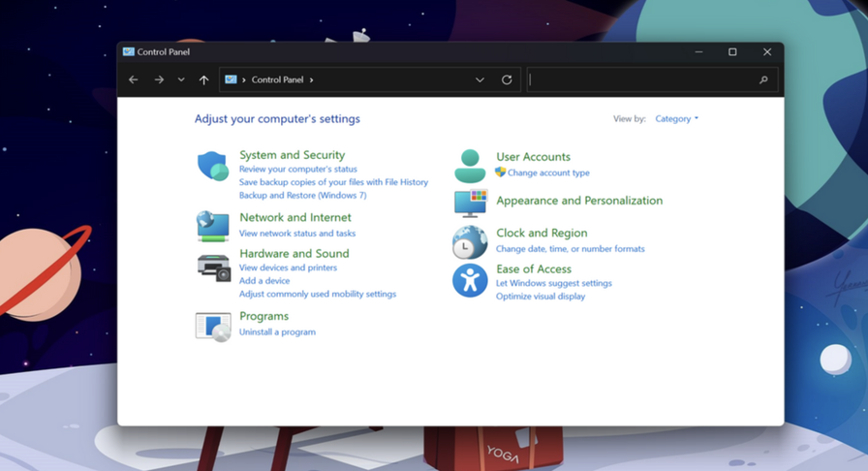Open the Uninstall a program link
The width and height of the screenshot is (868, 471).
click(277, 332)
